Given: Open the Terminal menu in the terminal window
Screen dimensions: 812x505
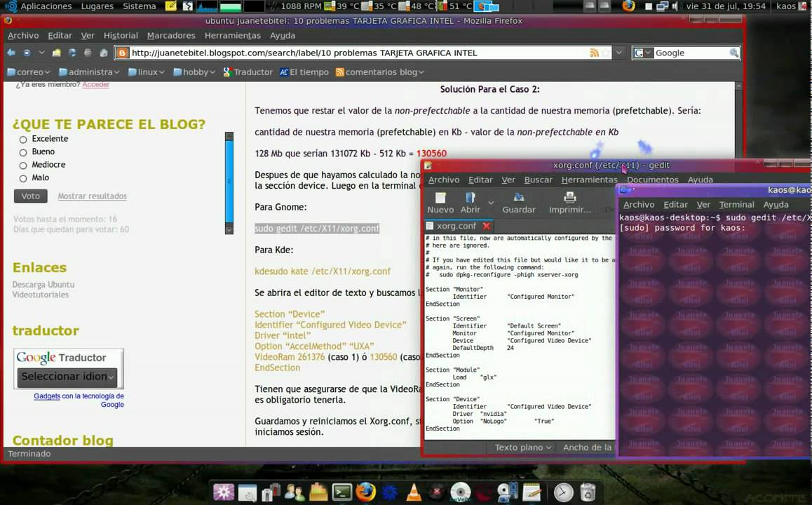Looking at the screenshot, I should point(736,205).
